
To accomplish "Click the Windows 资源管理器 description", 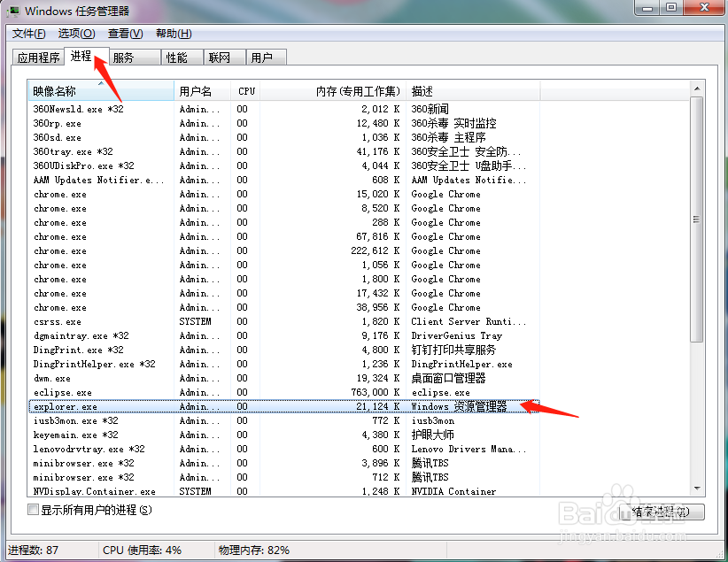I will pos(459,406).
